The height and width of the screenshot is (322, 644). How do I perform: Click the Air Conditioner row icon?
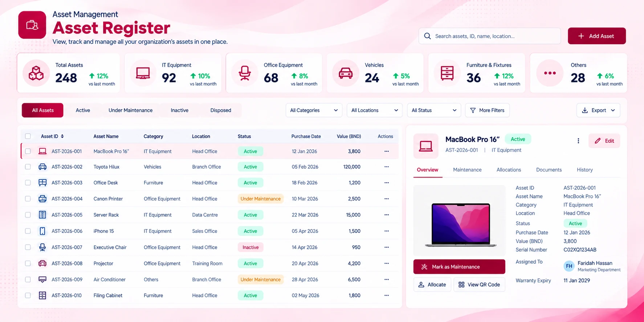(42, 280)
